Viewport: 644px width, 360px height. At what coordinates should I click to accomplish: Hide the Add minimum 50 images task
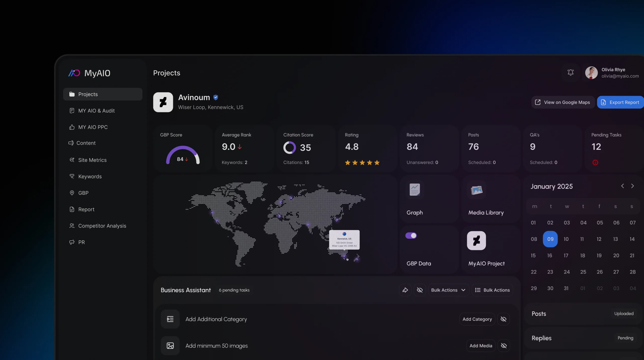coord(504,346)
